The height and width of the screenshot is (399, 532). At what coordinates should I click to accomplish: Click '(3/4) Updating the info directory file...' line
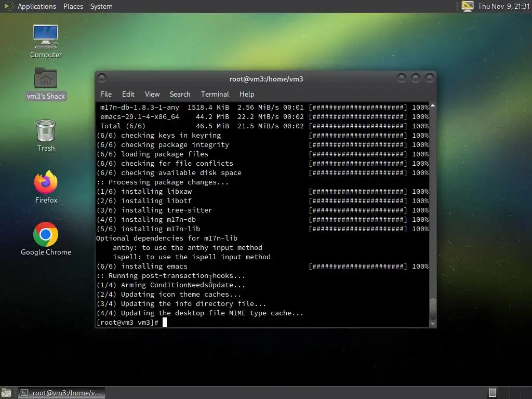point(181,303)
